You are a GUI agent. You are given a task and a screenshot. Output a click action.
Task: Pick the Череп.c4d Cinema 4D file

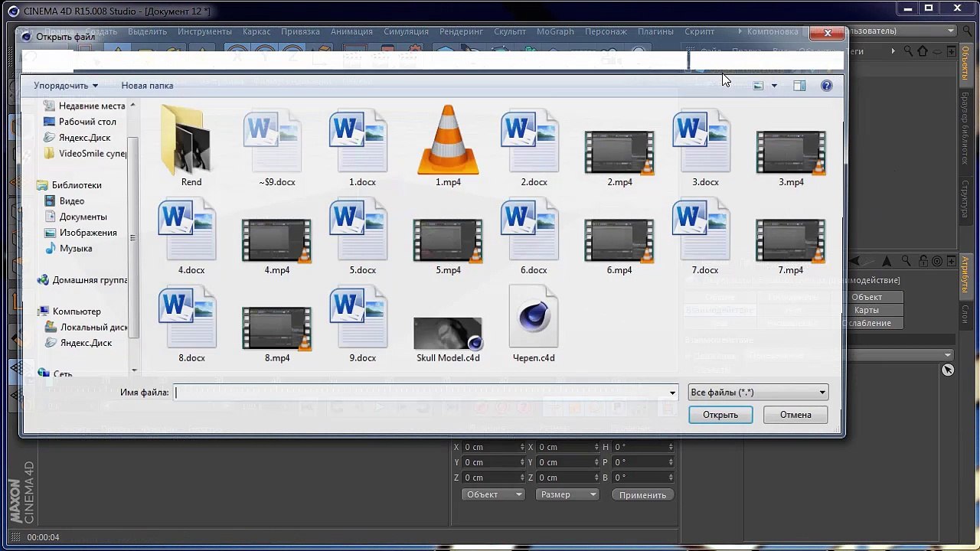[x=534, y=318]
